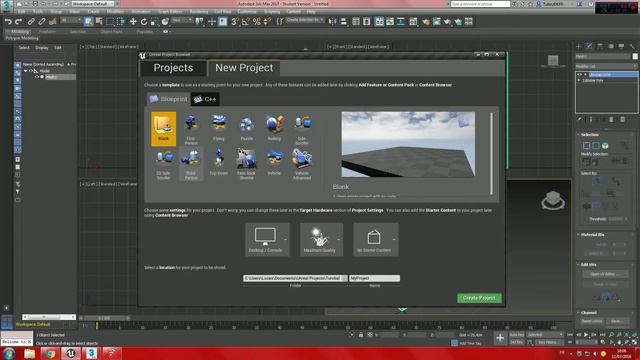Click the File Explorer taskbar icon

(29, 353)
